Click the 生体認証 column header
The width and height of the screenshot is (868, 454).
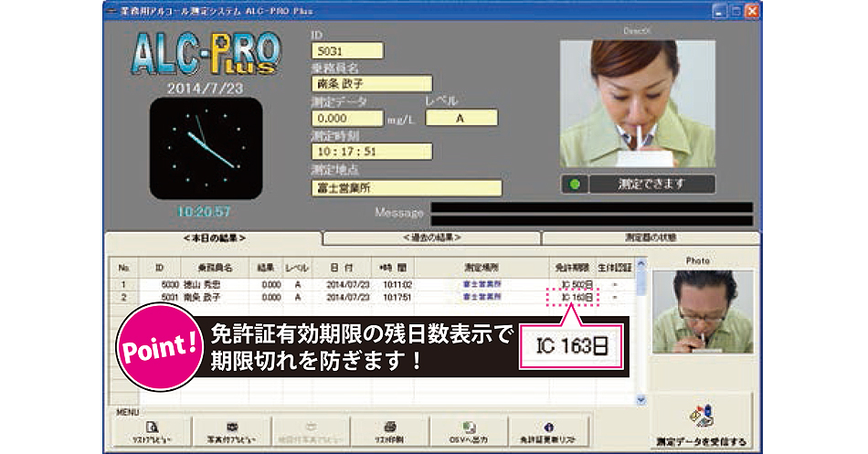(615, 268)
